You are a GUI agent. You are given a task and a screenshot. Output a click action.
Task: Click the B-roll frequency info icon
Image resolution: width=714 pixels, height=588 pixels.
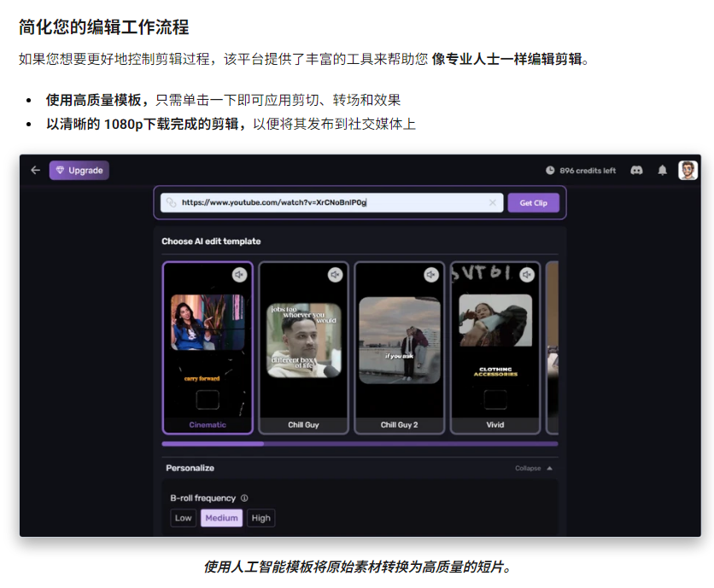(x=244, y=498)
